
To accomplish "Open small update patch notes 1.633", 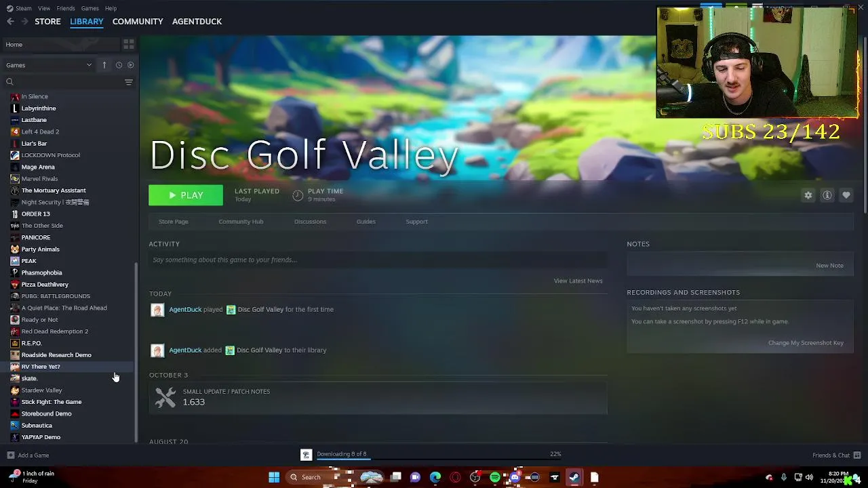I will click(x=378, y=397).
